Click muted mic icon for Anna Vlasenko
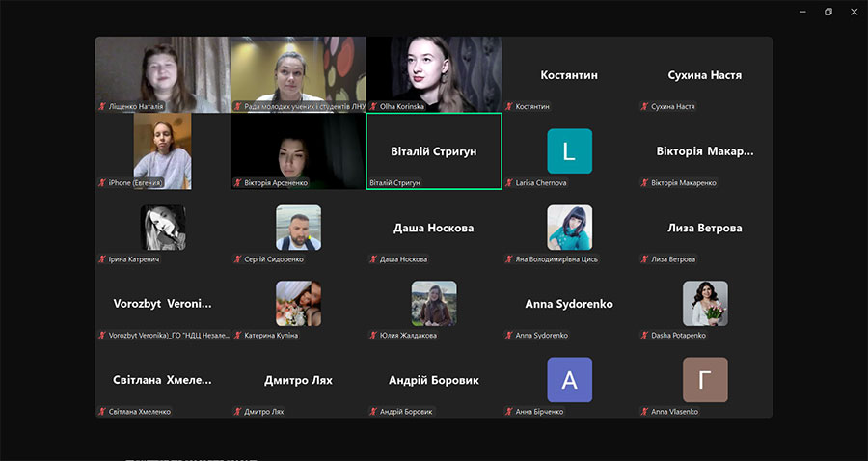868x461 pixels. tap(644, 411)
